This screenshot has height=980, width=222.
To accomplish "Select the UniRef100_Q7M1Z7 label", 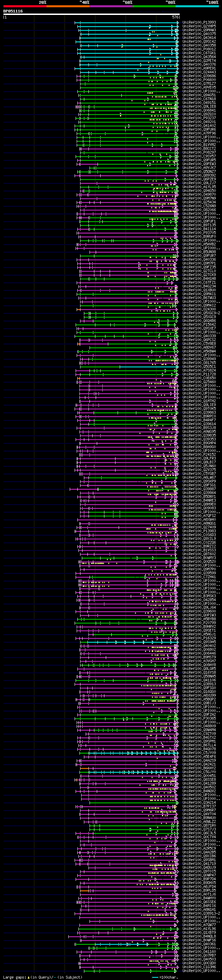I will point(199,84).
